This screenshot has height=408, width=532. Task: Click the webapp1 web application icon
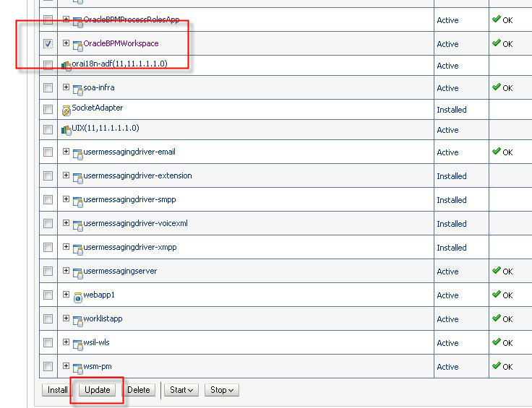click(78, 298)
